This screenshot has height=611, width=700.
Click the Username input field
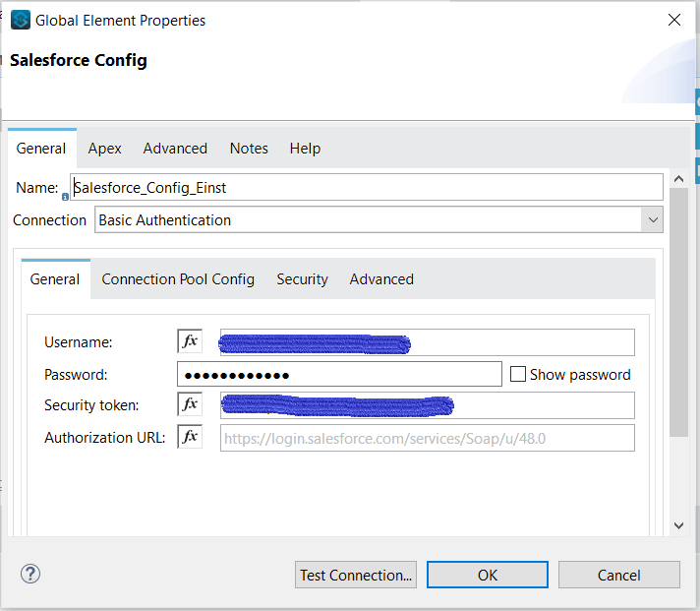click(x=428, y=342)
